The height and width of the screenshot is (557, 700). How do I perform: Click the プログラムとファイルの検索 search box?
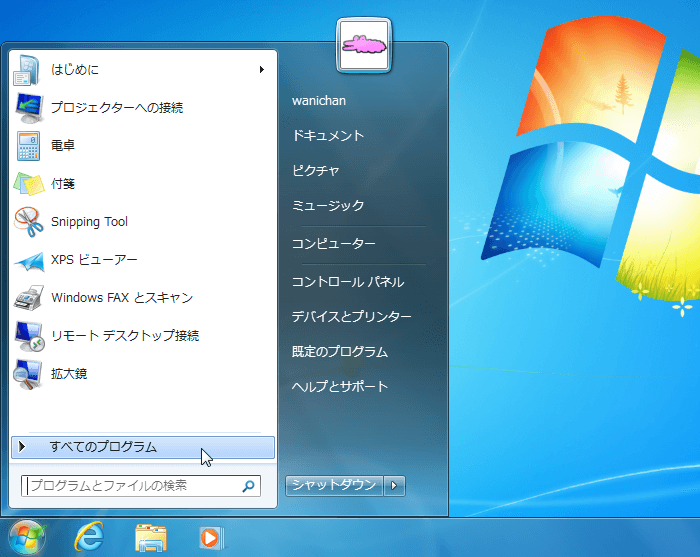[x=141, y=486]
